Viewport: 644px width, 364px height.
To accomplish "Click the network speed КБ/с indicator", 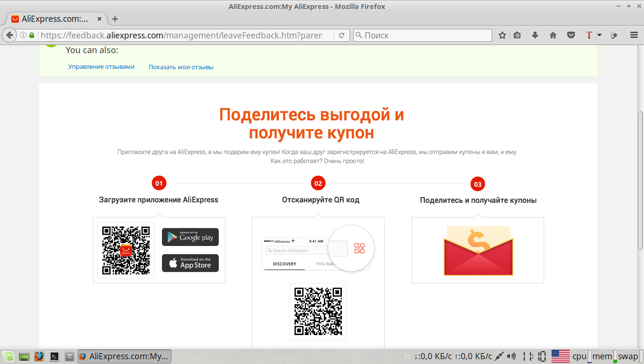I will 453,356.
